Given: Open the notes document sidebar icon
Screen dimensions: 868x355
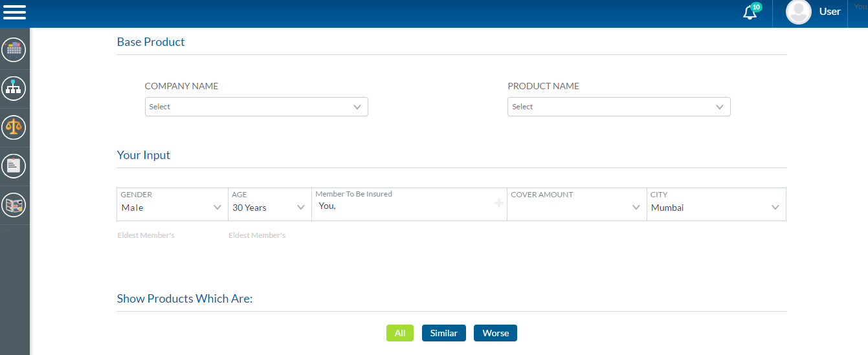Looking at the screenshot, I should pos(14,166).
